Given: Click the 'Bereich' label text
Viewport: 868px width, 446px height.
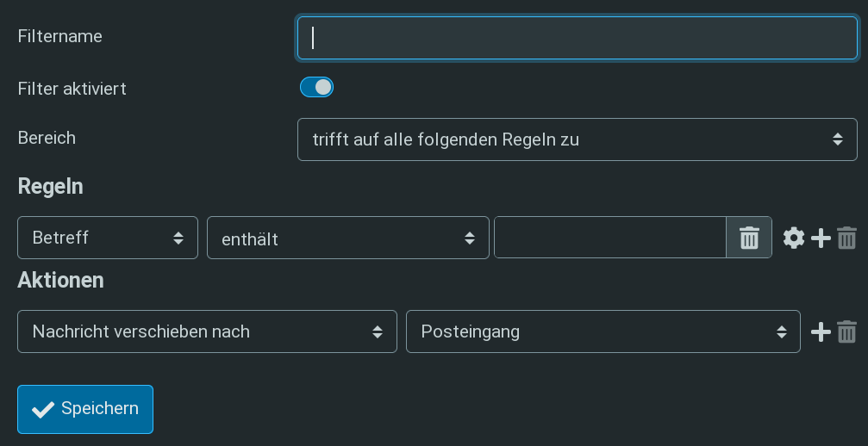Looking at the screenshot, I should [x=47, y=138].
